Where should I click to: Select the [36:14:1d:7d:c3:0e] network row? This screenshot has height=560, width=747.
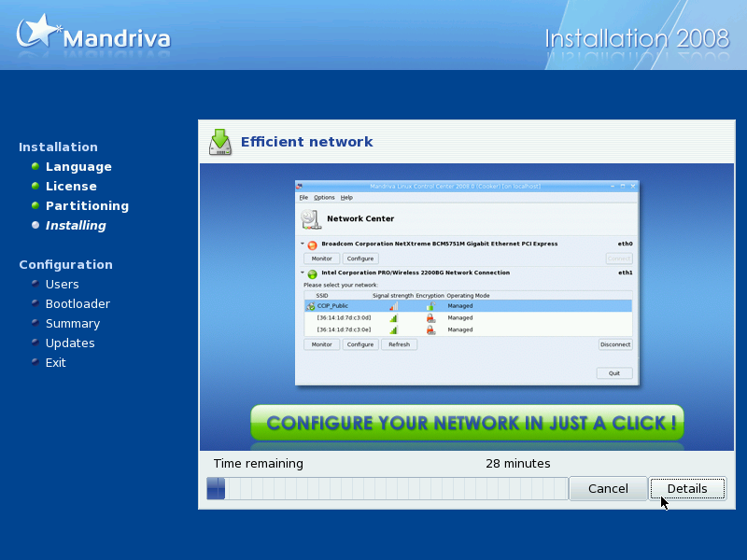coord(468,329)
